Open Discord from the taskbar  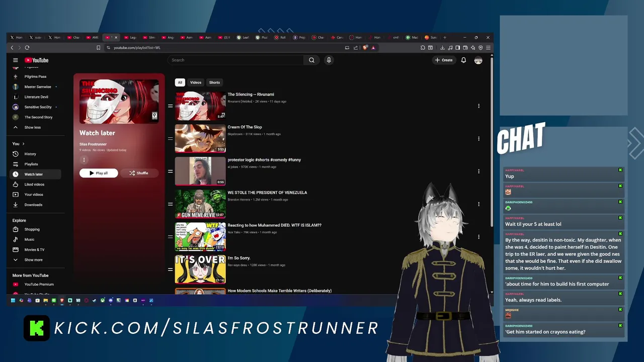[111, 301]
